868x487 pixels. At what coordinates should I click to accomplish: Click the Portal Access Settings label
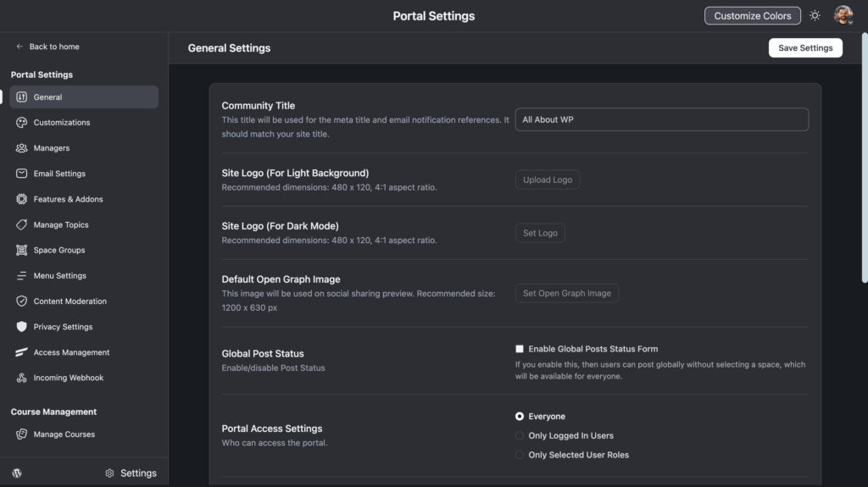272,429
